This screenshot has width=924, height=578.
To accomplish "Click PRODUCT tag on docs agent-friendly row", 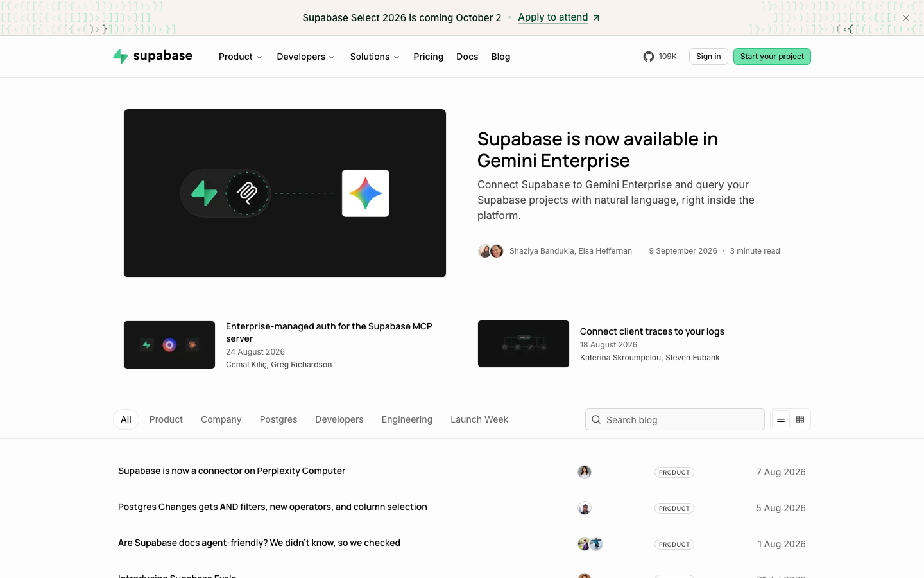I will coord(674,544).
